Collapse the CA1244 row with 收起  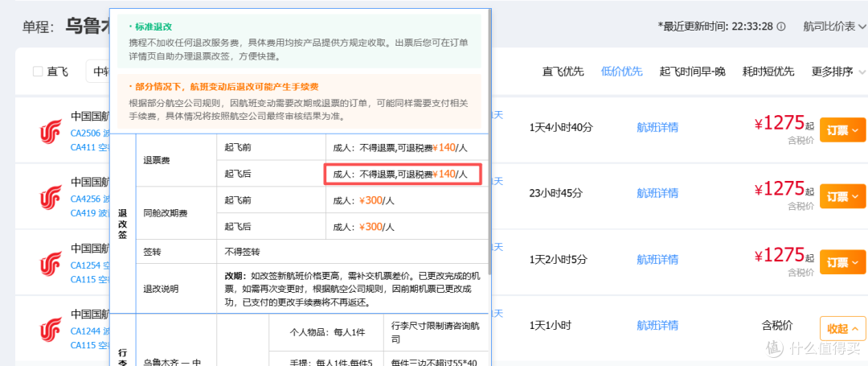click(x=842, y=328)
